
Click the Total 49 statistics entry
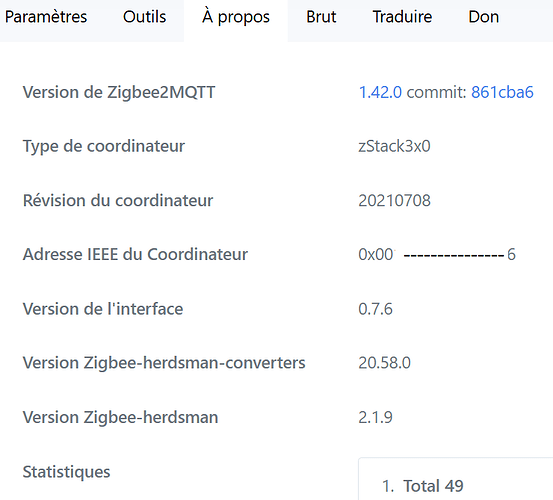[x=433, y=486]
